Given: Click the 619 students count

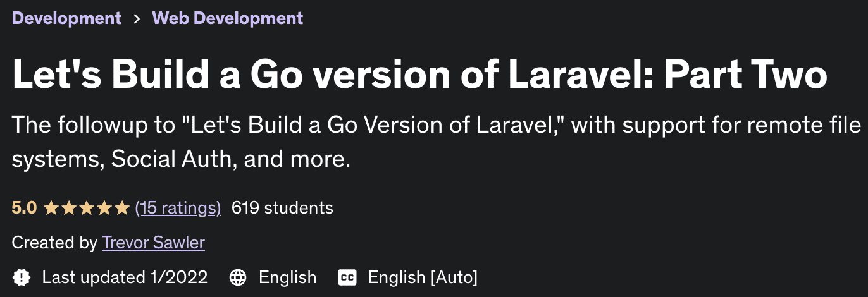Looking at the screenshot, I should 282,207.
